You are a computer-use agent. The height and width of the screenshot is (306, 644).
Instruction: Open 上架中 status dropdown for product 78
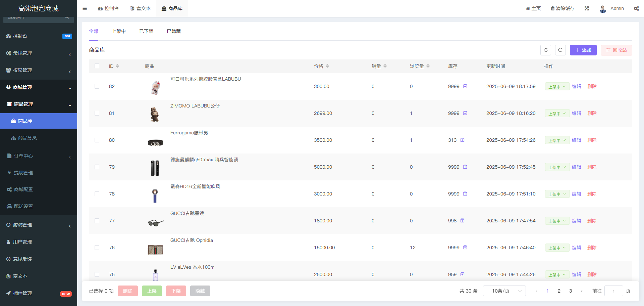tap(557, 194)
